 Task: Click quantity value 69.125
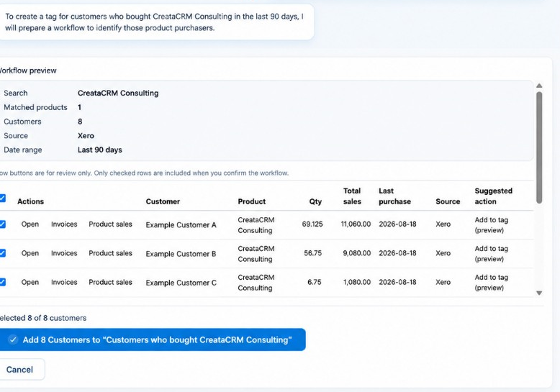[x=312, y=224]
